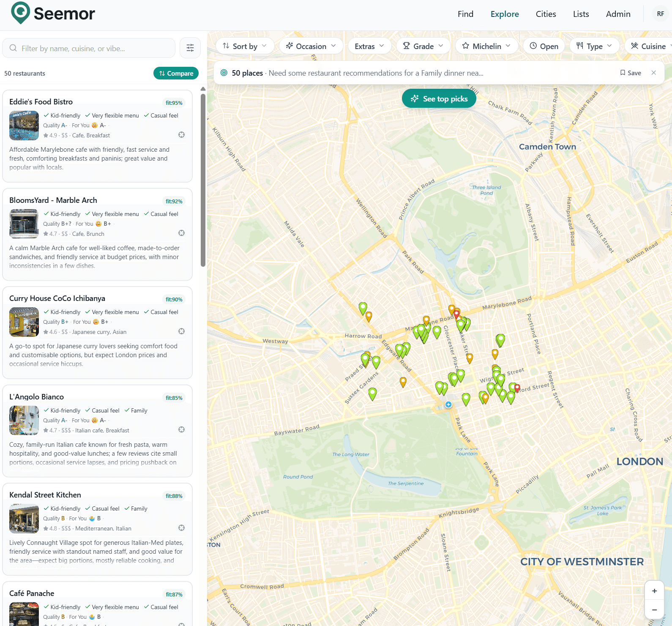Zoom out on the map

[654, 610]
